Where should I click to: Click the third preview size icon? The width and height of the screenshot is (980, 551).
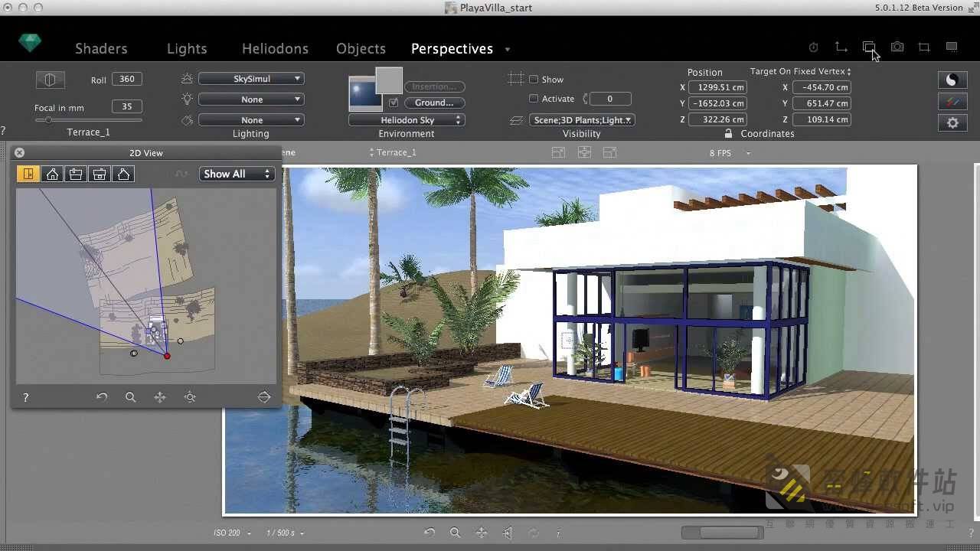(x=609, y=152)
